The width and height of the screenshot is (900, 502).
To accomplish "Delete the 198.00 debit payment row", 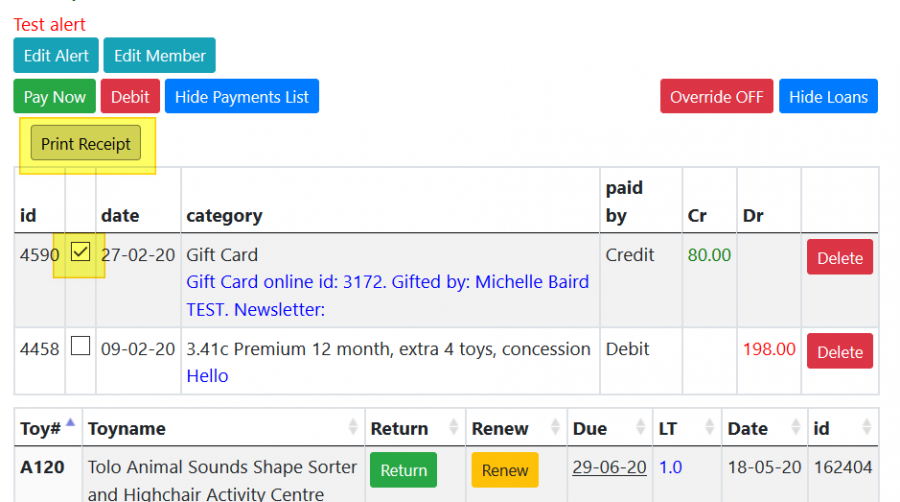I will coord(839,351).
